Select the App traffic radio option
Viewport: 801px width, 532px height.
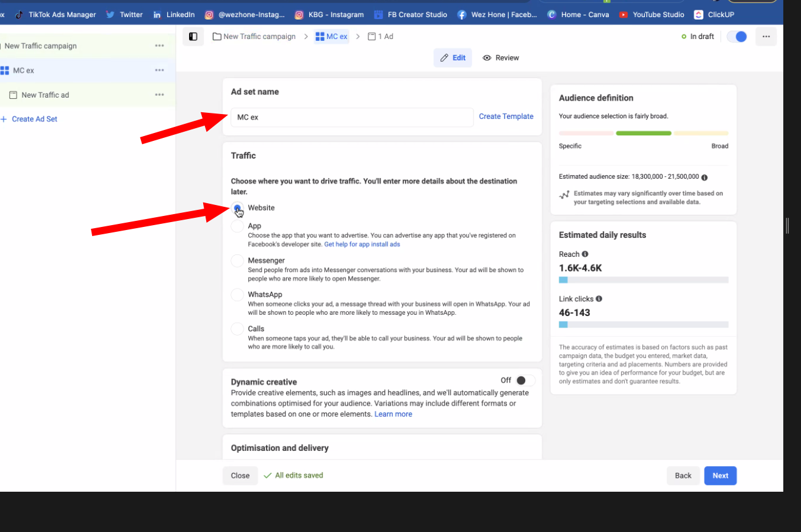237,226
